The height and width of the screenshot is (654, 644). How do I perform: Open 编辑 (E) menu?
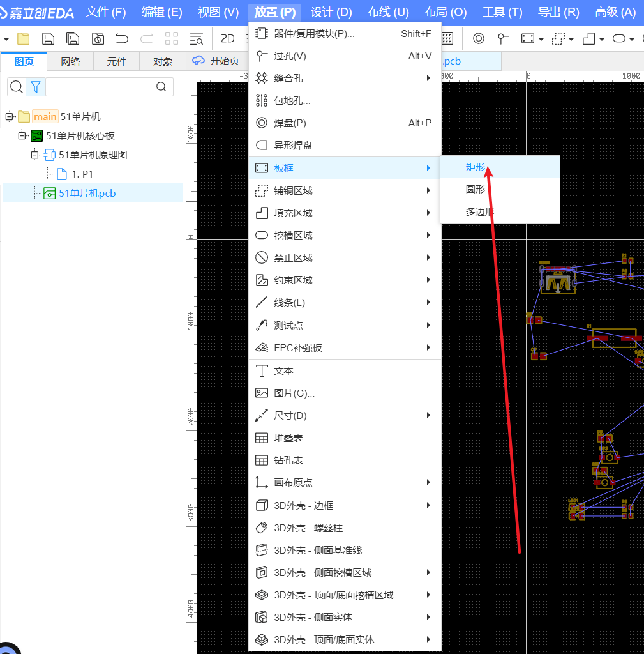pos(161,12)
